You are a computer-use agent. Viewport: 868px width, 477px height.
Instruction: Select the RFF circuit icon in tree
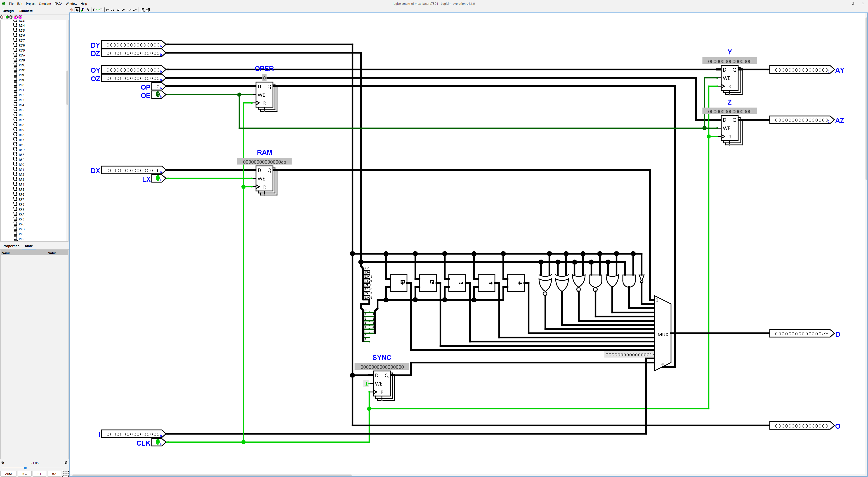pyautogui.click(x=15, y=239)
